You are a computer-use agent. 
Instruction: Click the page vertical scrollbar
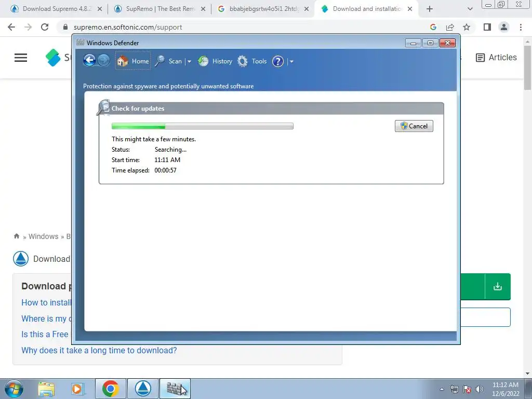[x=528, y=68]
